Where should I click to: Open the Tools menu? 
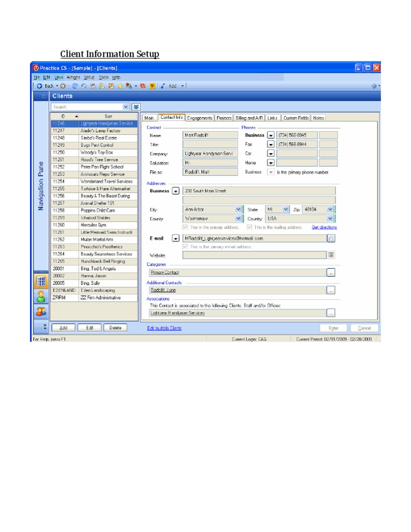point(104,78)
